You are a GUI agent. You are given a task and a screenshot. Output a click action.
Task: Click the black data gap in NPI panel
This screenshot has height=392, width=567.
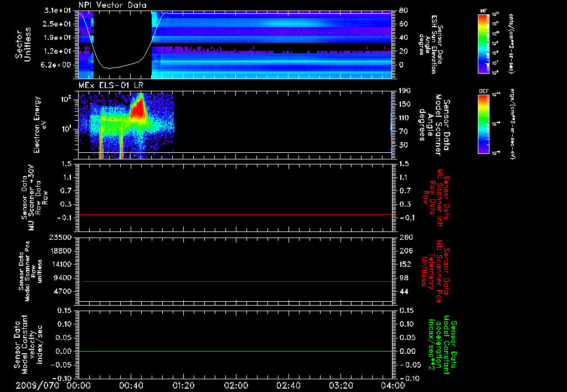(122, 45)
